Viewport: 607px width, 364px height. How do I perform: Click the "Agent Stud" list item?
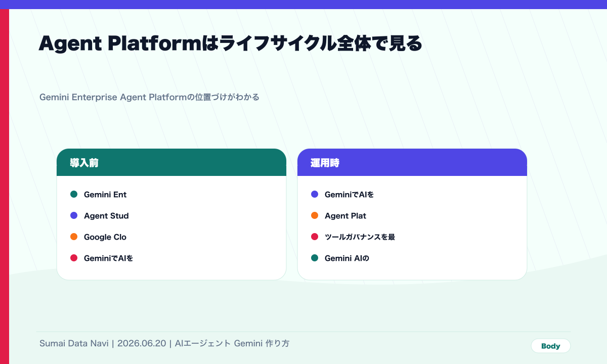click(x=106, y=215)
